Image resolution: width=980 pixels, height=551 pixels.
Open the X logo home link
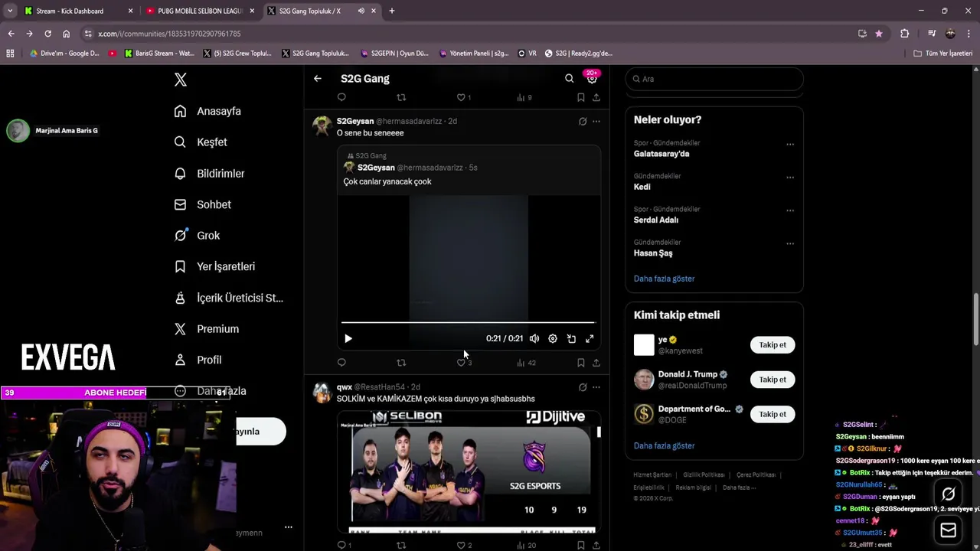click(x=181, y=80)
